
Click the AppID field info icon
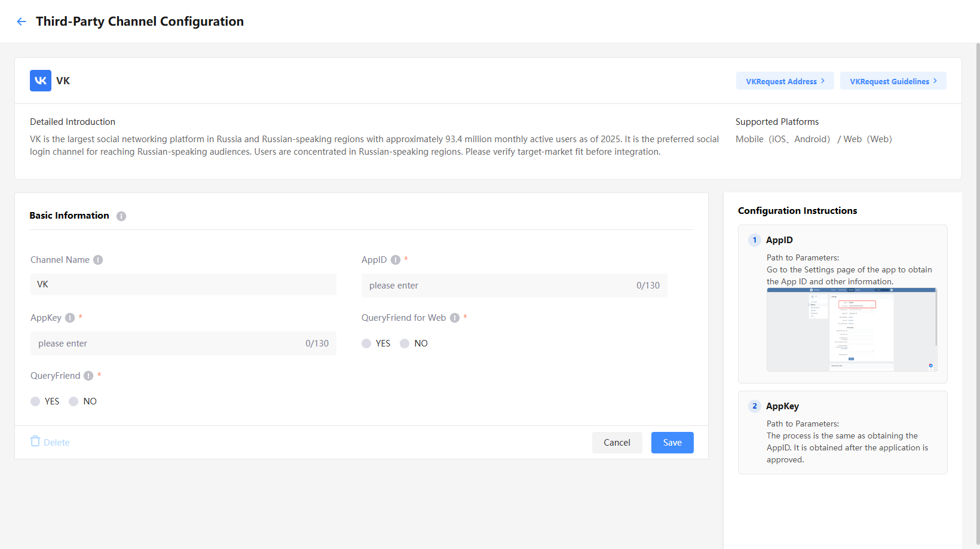pyautogui.click(x=396, y=260)
